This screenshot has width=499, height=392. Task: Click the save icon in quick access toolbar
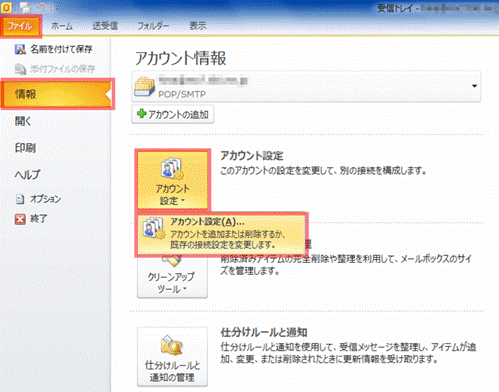click(25, 7)
